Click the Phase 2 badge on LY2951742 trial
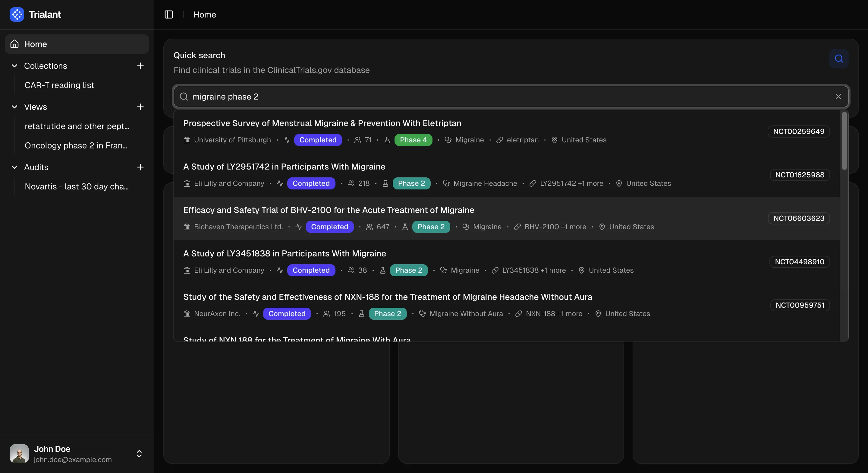 click(411, 183)
